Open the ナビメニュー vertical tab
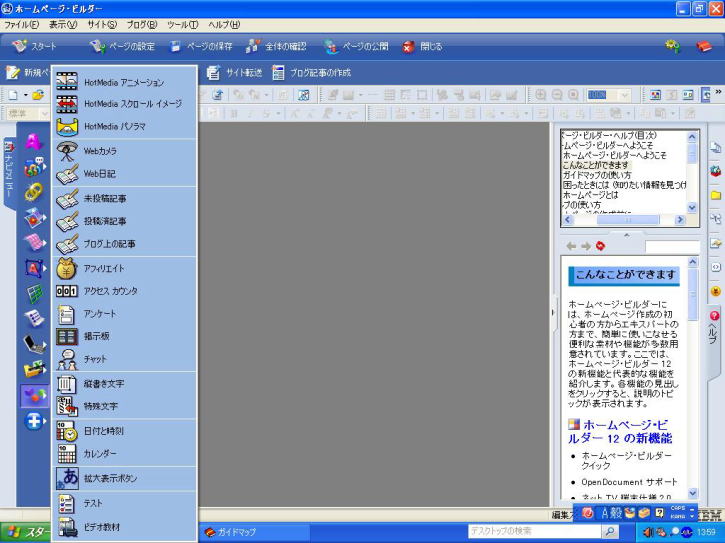 9,172
